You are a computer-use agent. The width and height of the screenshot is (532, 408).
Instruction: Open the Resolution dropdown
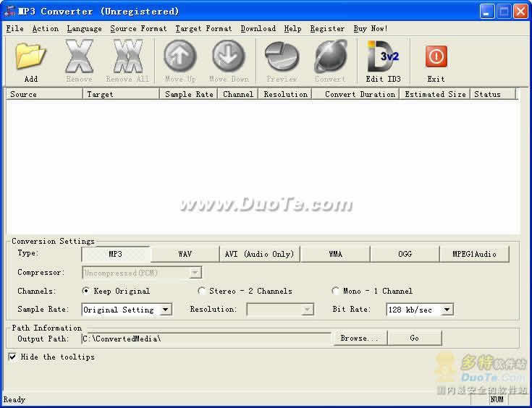click(280, 310)
